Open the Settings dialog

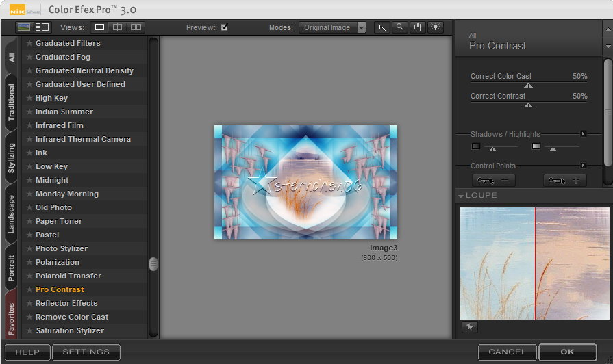pos(86,352)
